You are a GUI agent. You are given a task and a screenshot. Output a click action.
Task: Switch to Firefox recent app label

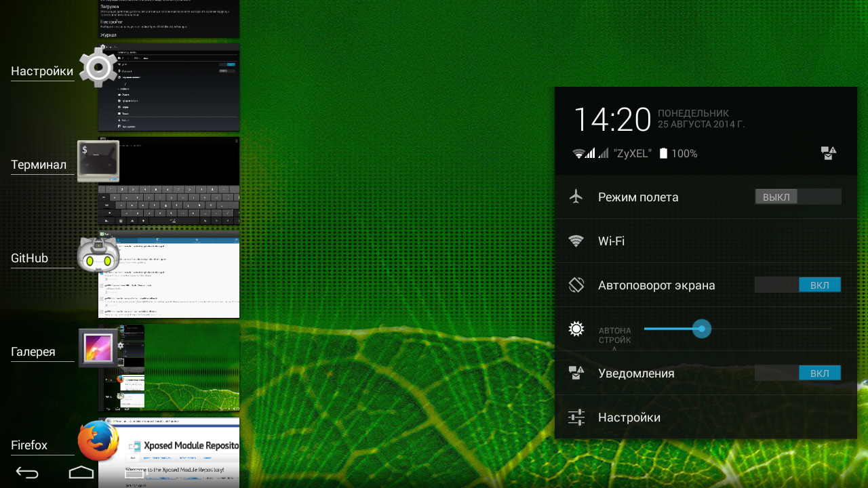click(29, 445)
